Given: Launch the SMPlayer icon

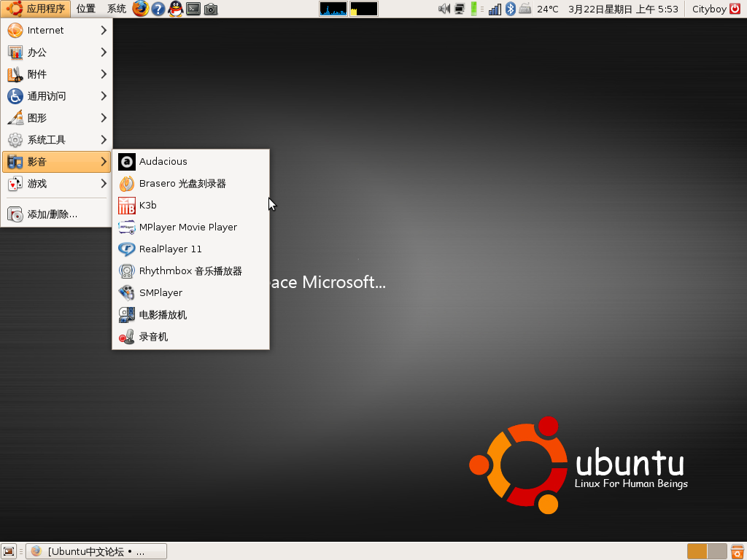Looking at the screenshot, I should pos(127,293).
